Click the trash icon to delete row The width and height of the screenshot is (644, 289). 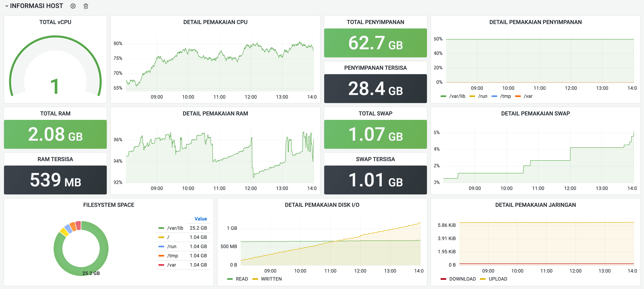pyautogui.click(x=86, y=6)
